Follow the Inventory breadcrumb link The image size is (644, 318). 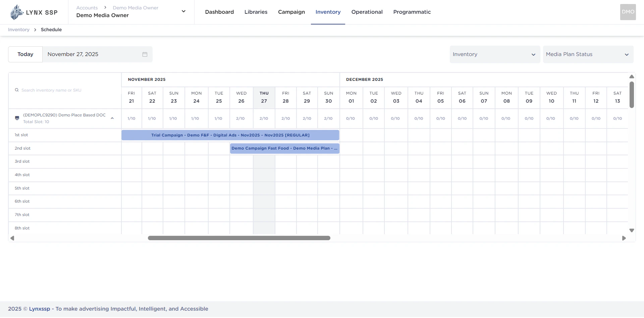[x=18, y=30]
